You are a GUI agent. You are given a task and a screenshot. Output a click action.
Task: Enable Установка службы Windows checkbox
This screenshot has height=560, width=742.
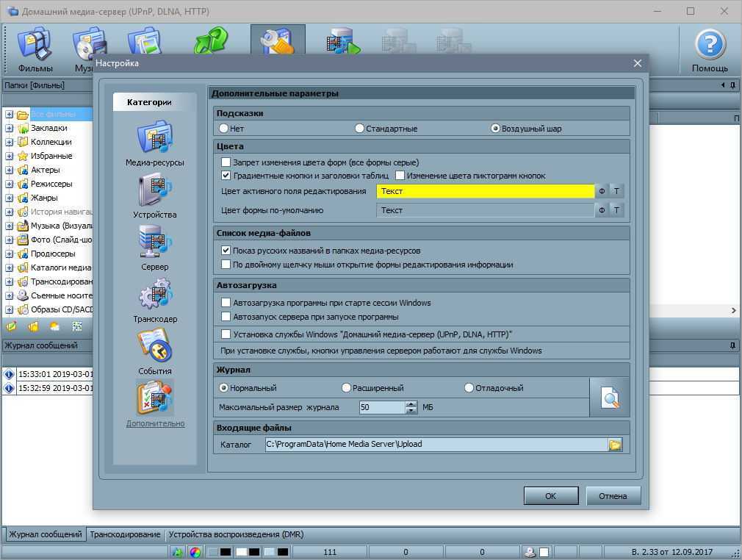click(x=226, y=334)
